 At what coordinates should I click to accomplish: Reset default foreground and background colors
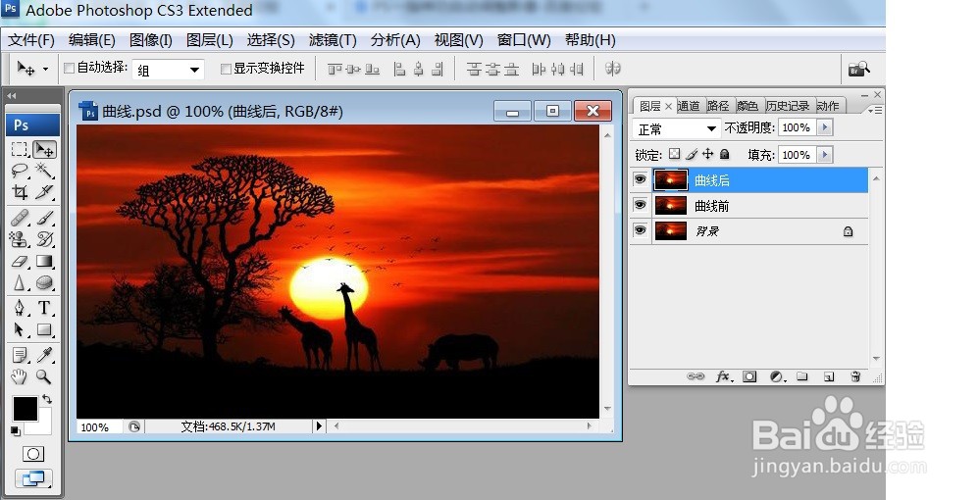tap(16, 430)
